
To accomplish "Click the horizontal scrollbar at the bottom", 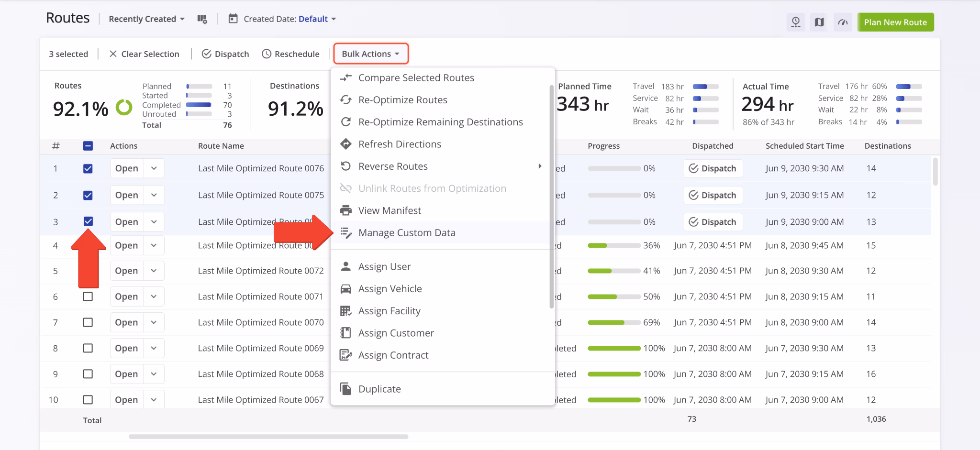I will 268,436.
